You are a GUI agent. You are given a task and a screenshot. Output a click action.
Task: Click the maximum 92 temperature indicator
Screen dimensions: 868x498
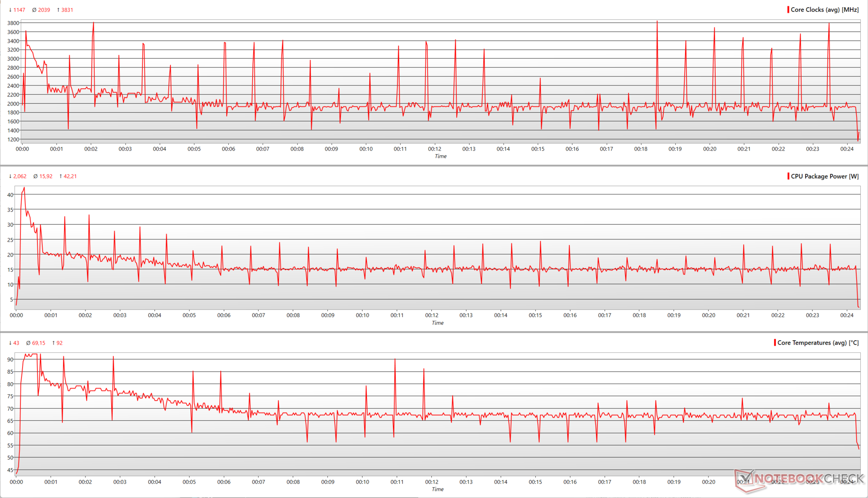tap(57, 343)
